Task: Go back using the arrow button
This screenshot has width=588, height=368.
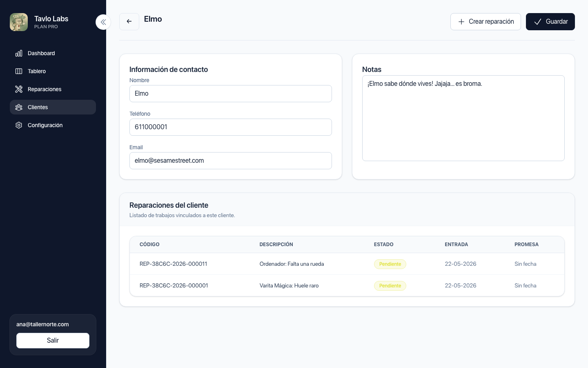Action: [x=129, y=22]
